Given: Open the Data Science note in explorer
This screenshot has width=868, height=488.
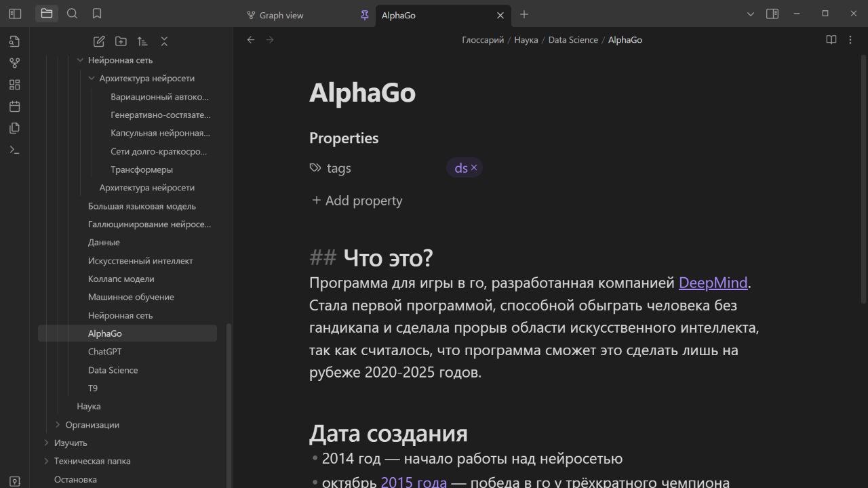Looking at the screenshot, I should pyautogui.click(x=113, y=370).
